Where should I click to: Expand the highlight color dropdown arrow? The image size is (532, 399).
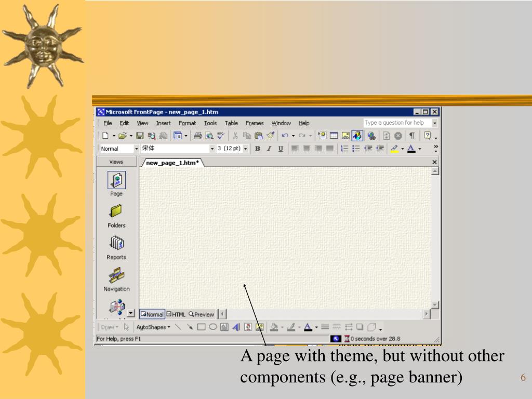[x=403, y=149]
